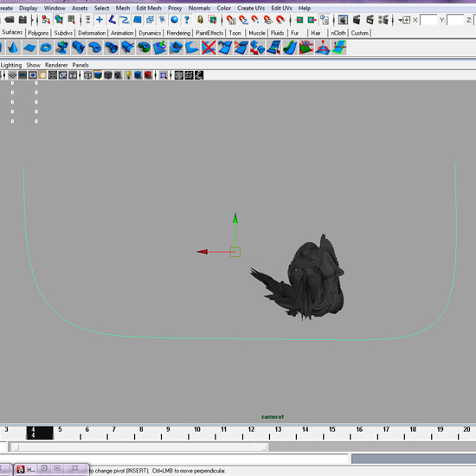
Task: Click the playback range slider bar
Action: (139, 447)
